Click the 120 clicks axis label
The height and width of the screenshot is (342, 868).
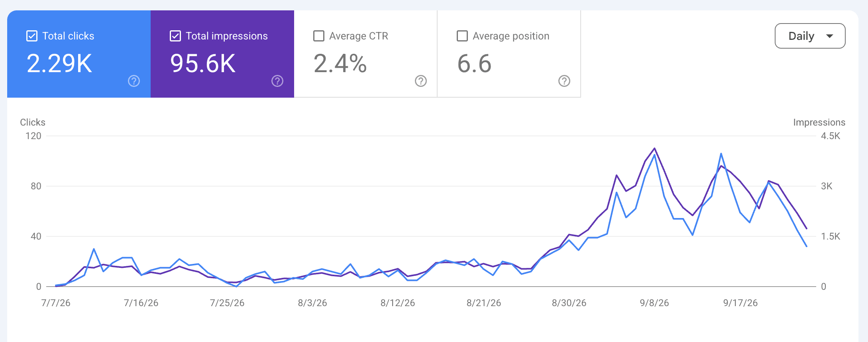tap(33, 136)
